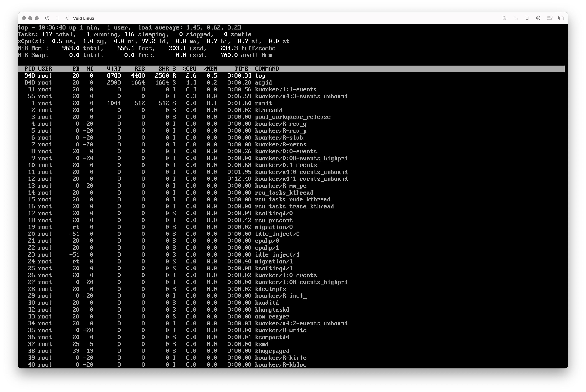The image size is (586, 392).
Task: Click the shared folder icon
Action: [x=549, y=18]
